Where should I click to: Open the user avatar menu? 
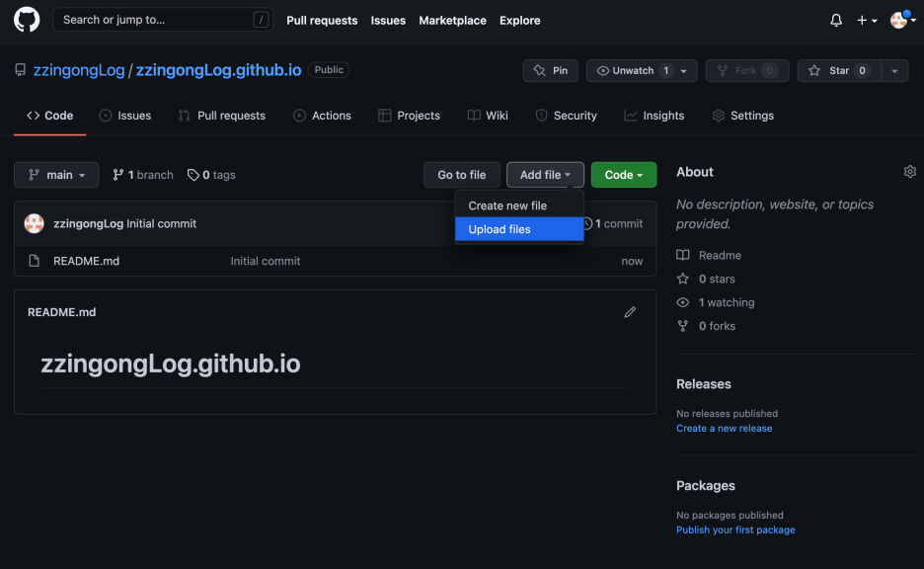click(x=902, y=20)
